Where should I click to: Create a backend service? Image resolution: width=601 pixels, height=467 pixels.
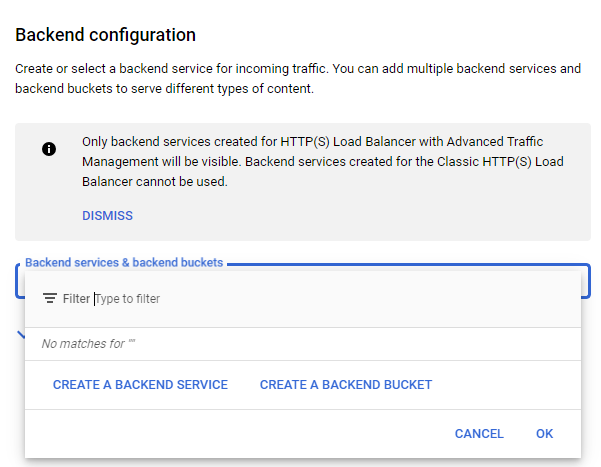[140, 385]
